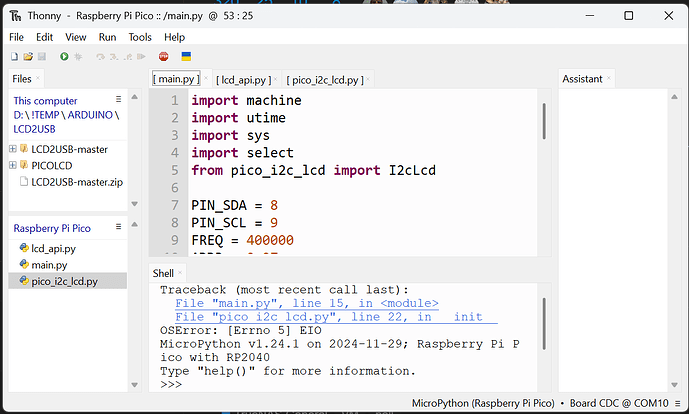Click the Thonny app icon in title bar
Viewport: 689px width, 414px height.
coord(15,16)
